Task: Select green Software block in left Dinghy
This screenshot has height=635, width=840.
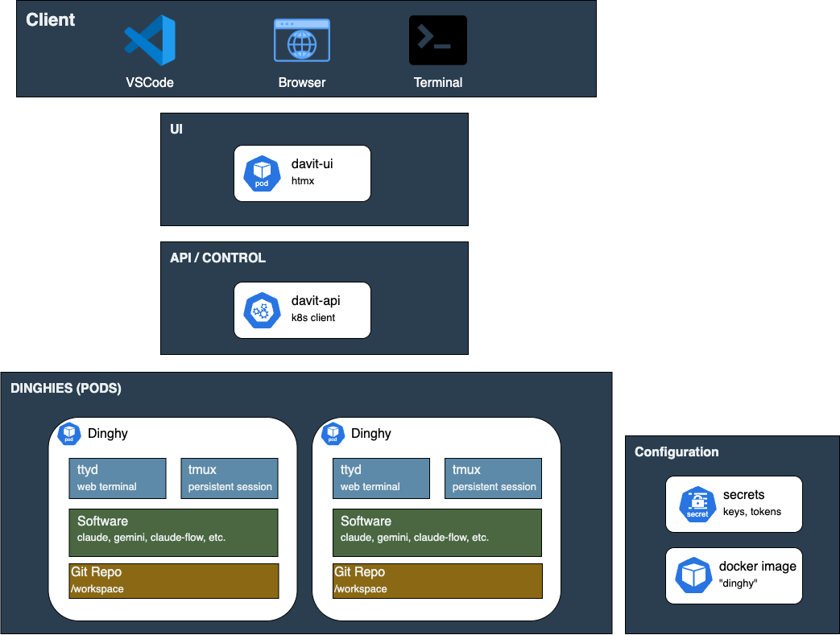Action: click(x=173, y=532)
